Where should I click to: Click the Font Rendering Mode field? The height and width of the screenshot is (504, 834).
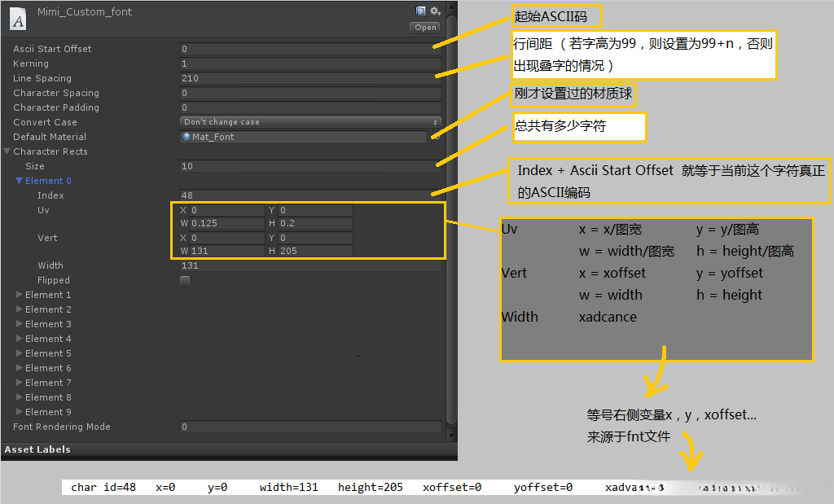[x=310, y=427]
